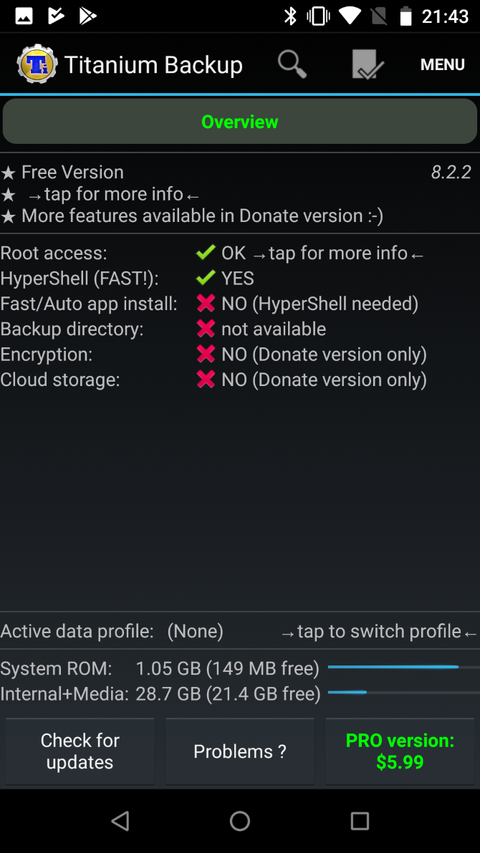The image size is (480, 853).
Task: Tap the Root access green checkmark
Action: click(x=206, y=253)
